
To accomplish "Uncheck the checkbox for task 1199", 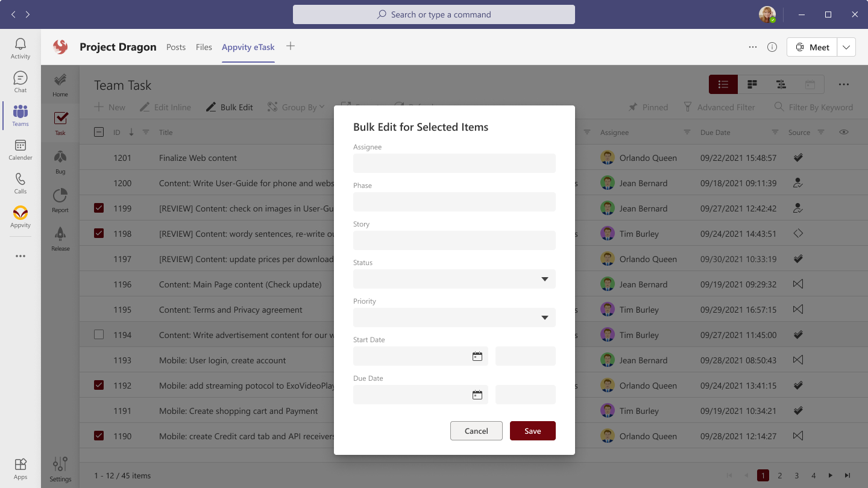I will [x=99, y=208].
